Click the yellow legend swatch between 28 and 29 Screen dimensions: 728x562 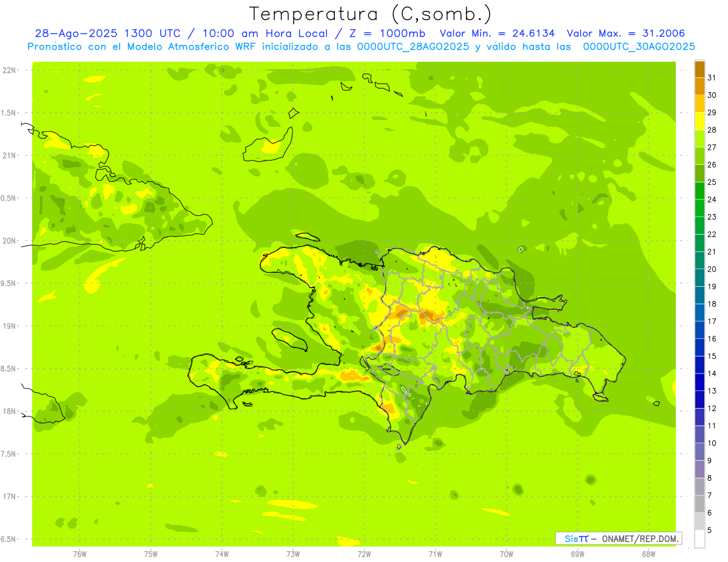tap(699, 121)
